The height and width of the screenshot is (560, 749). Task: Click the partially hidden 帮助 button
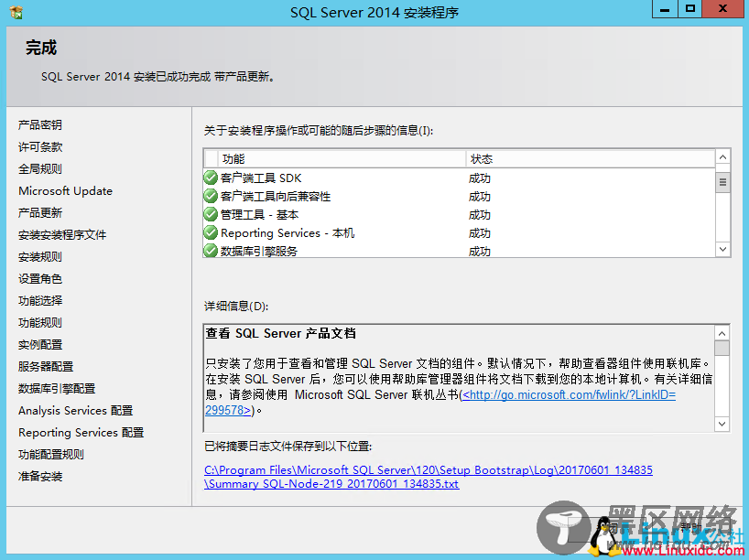click(x=691, y=528)
